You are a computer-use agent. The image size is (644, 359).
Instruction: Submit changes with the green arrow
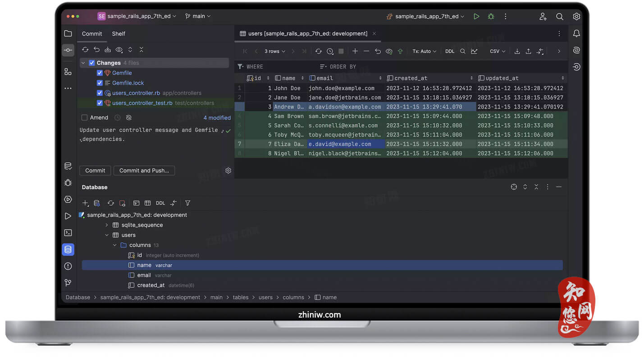coord(400,51)
